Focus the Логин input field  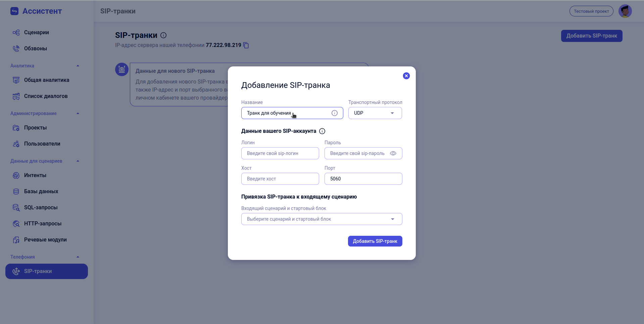pyautogui.click(x=280, y=153)
